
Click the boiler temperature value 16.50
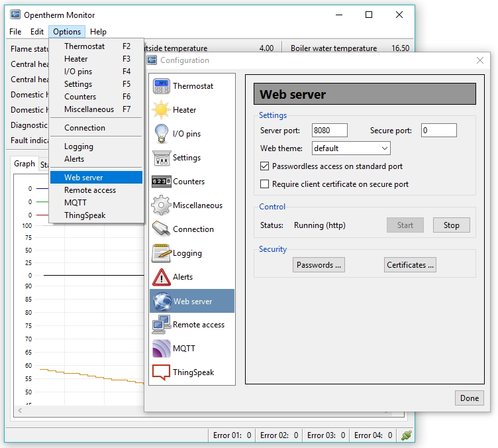pos(400,48)
